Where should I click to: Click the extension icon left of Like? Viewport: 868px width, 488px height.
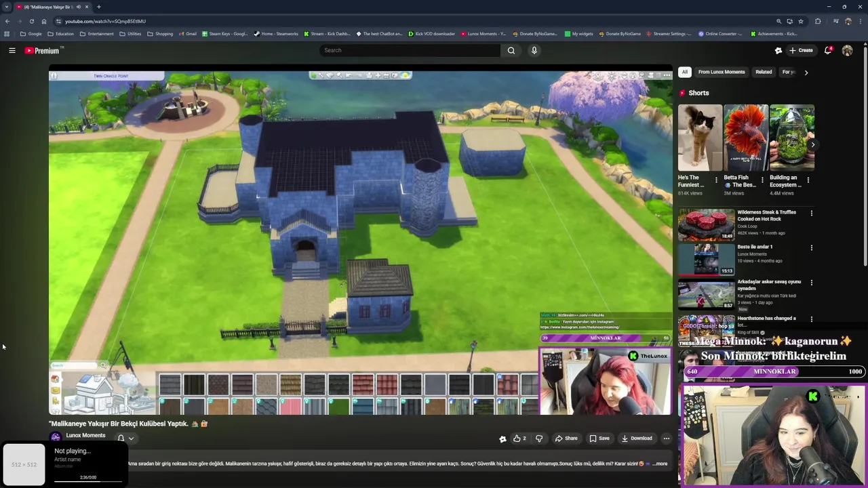502,439
